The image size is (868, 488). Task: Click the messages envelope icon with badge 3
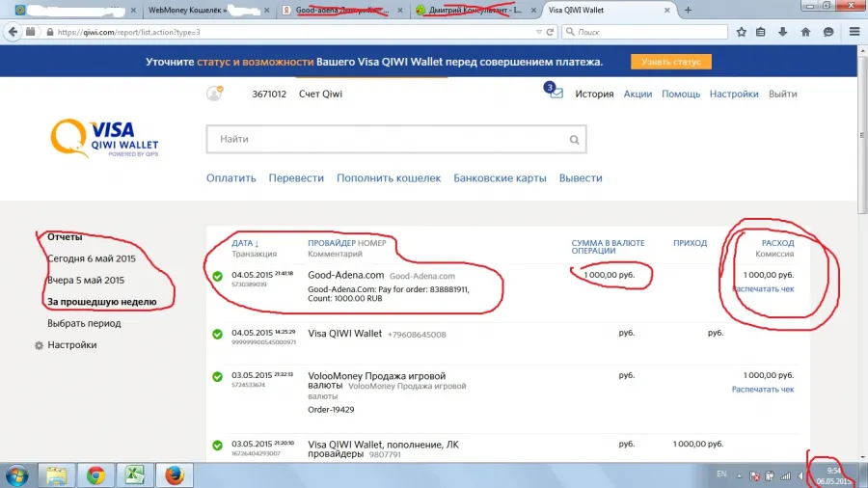pyautogui.click(x=556, y=92)
